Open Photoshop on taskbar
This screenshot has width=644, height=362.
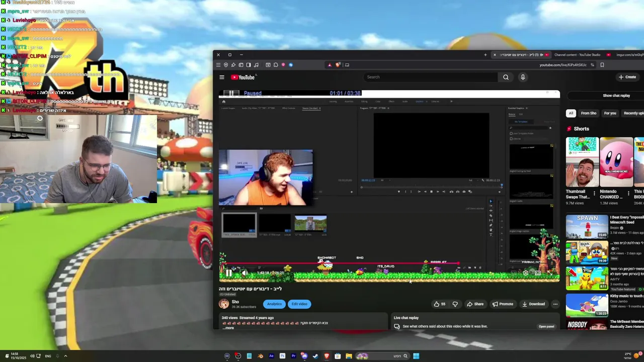[282, 356]
